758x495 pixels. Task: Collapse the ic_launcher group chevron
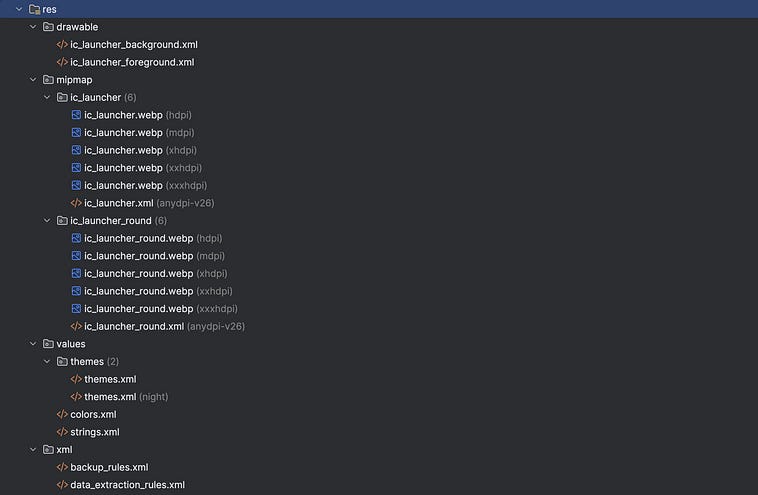47,97
